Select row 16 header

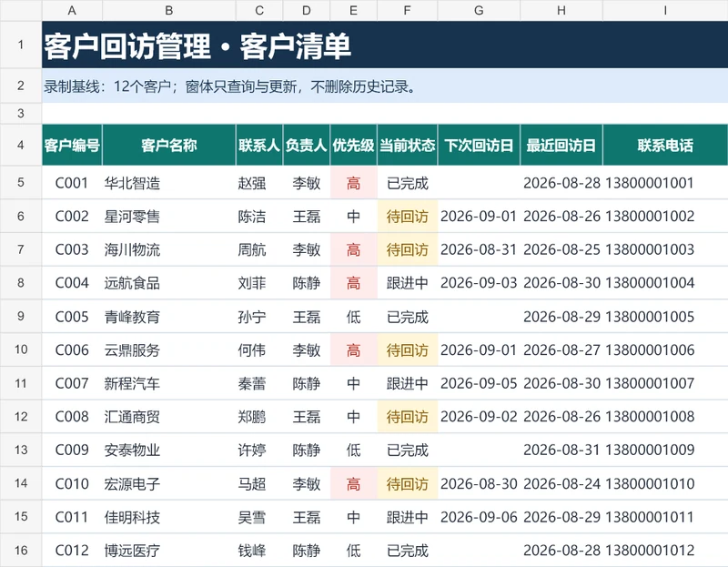click(21, 551)
